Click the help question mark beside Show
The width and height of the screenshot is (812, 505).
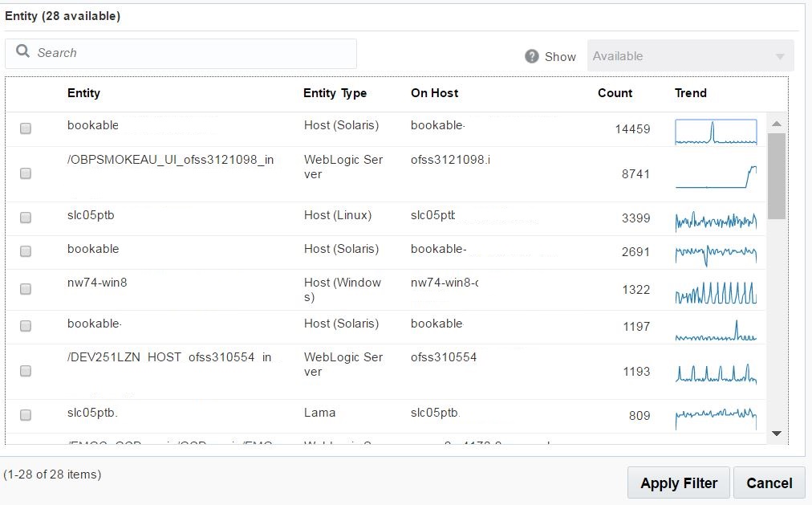click(532, 56)
